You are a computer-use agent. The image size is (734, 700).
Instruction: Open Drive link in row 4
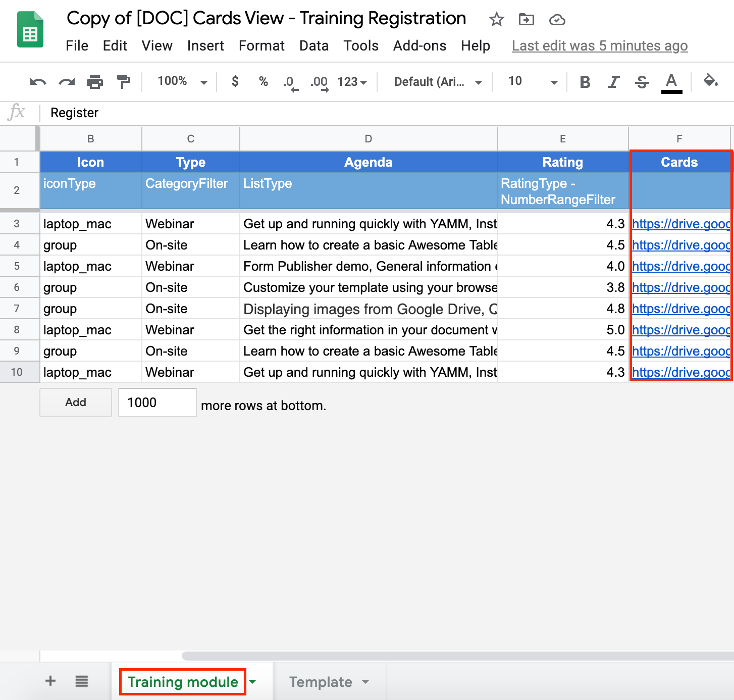[681, 245]
